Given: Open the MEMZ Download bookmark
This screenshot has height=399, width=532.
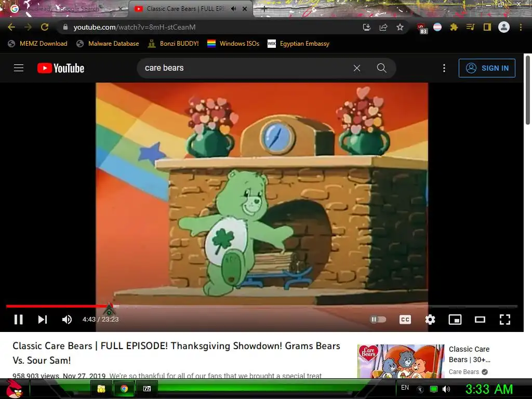Looking at the screenshot, I should point(37,44).
